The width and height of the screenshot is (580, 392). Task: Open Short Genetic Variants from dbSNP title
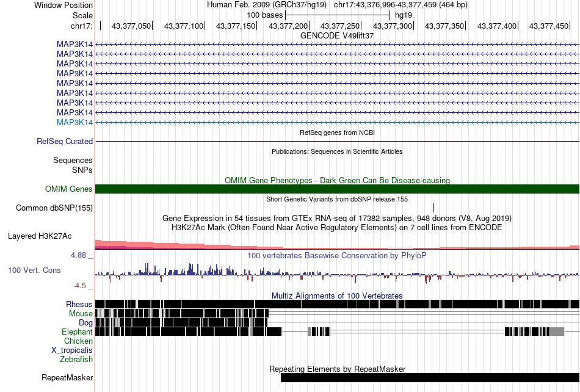(x=337, y=199)
